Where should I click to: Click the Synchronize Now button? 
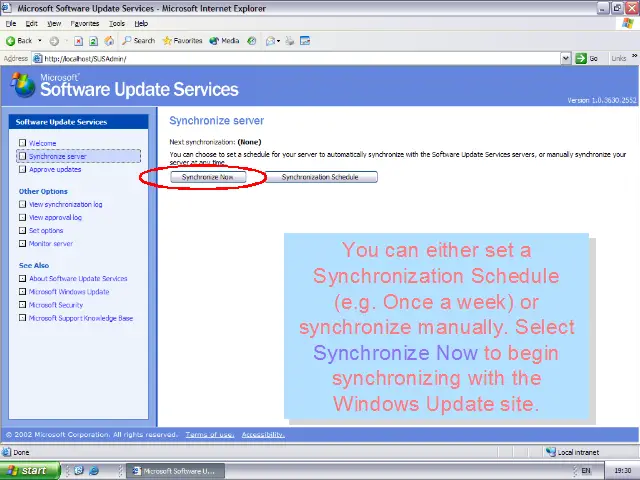(x=208, y=177)
